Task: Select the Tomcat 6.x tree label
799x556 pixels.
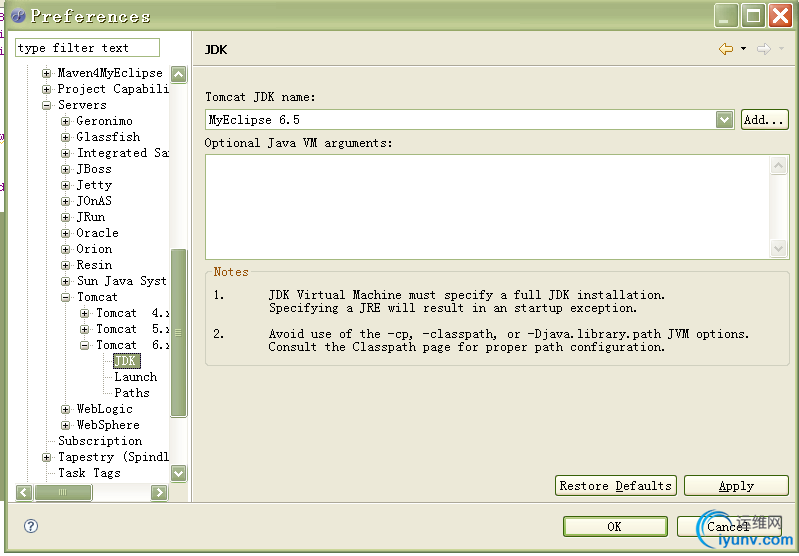Action: pyautogui.click(x=132, y=345)
